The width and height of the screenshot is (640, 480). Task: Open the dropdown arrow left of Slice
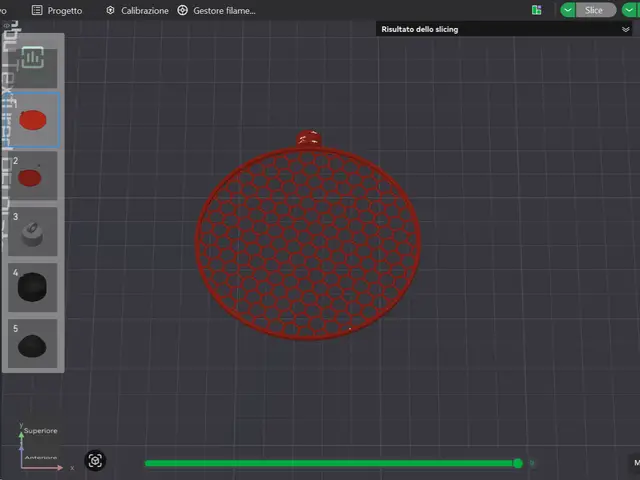[x=568, y=10]
